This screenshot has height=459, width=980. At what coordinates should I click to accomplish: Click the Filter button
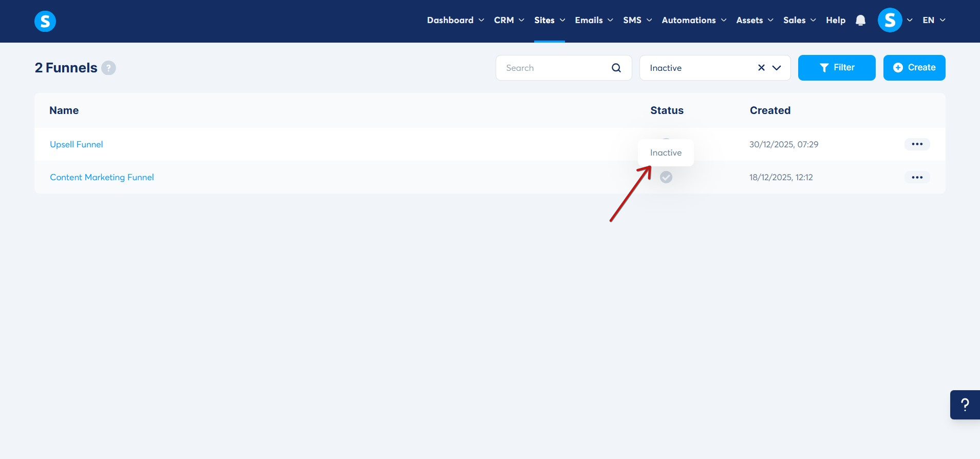[x=837, y=68]
